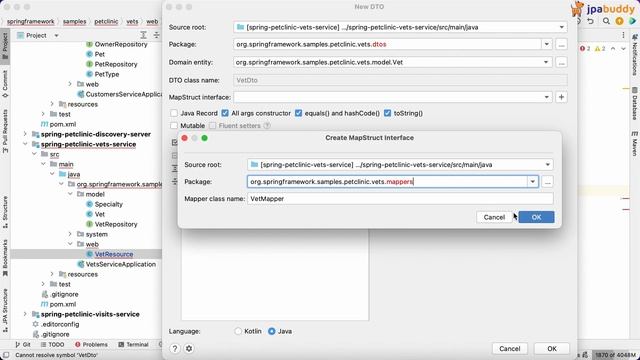Browse domain entity ellipsis button
This screenshot has height=360, width=640.
pyautogui.click(x=561, y=62)
